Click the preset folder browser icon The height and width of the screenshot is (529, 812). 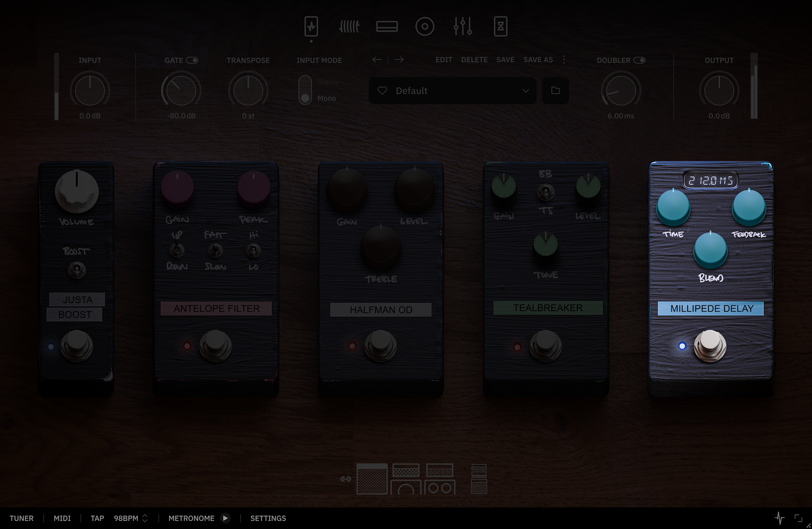coord(555,90)
